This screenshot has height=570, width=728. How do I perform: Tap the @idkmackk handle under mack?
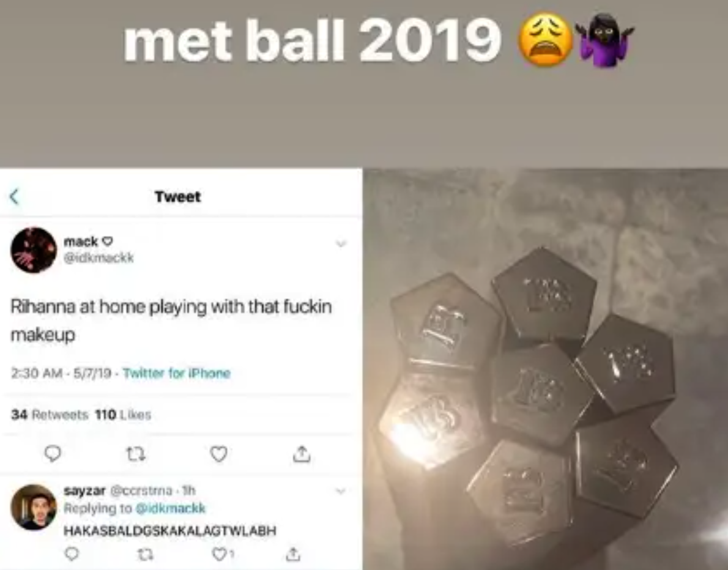[x=98, y=257]
